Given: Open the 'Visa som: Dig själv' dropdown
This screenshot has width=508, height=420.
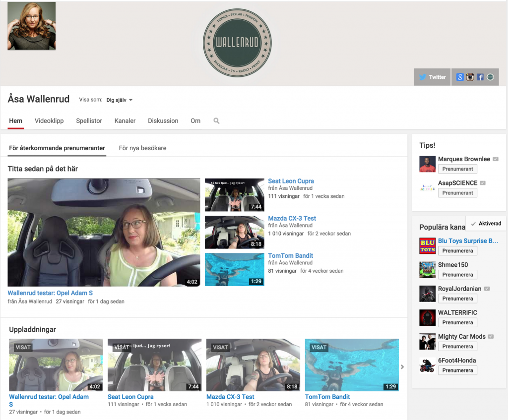Looking at the screenshot, I should [x=120, y=100].
